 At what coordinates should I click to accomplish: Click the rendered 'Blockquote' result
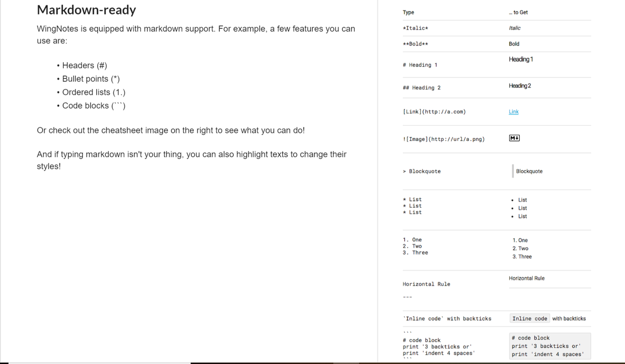click(x=529, y=171)
